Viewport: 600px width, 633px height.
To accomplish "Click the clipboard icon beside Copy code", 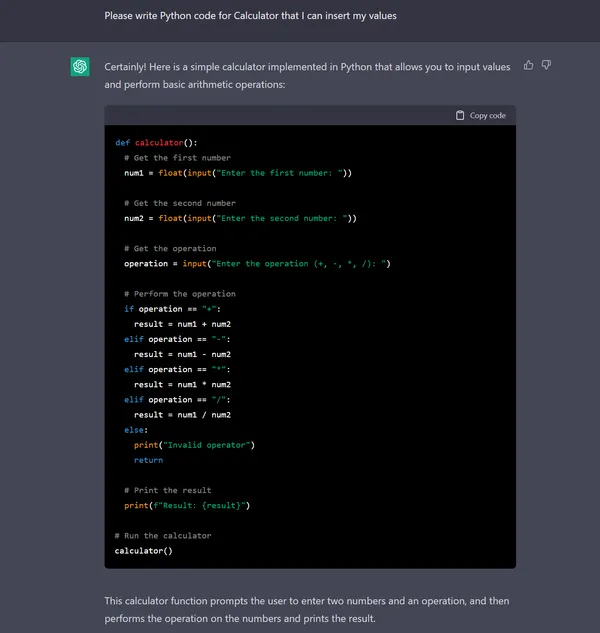I will pyautogui.click(x=460, y=115).
